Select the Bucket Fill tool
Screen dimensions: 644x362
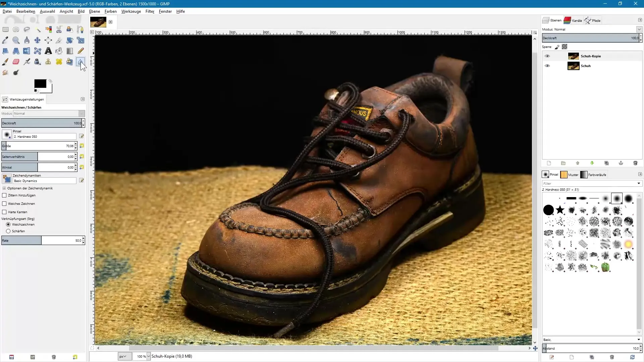coord(59,51)
